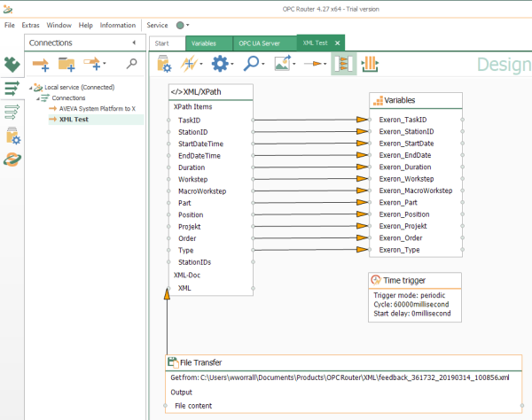Open the plug-ins puzzle icon in sidebar
The height and width of the screenshot is (420, 532).
(x=12, y=64)
